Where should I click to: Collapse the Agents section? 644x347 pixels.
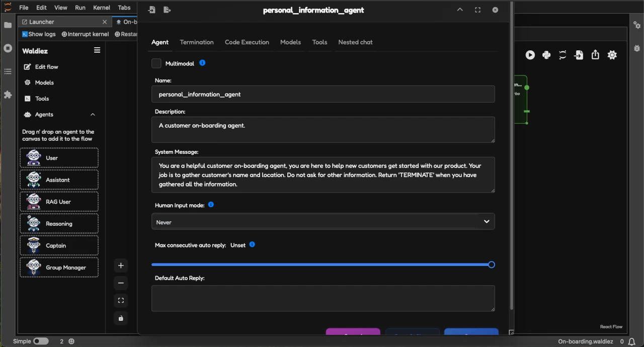[93, 115]
